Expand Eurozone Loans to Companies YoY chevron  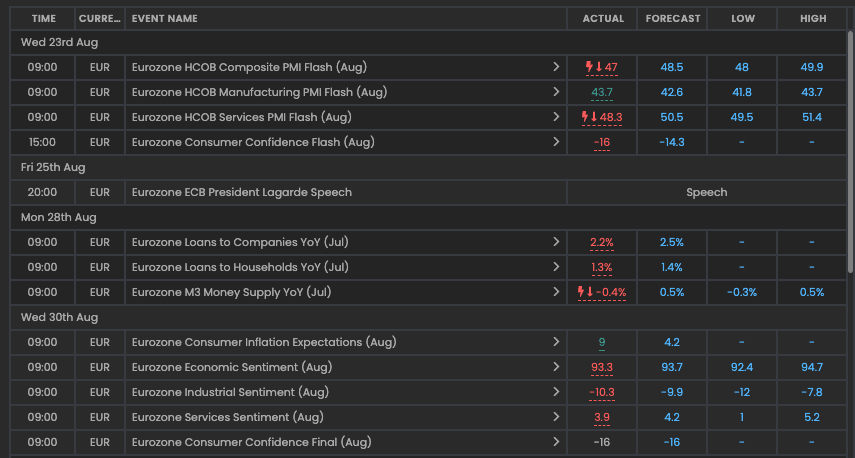[x=556, y=242]
